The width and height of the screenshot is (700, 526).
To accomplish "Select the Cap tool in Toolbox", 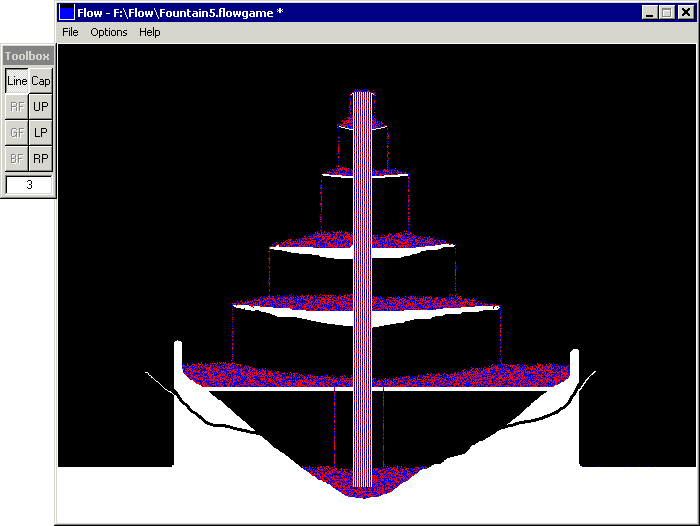I will click(x=41, y=81).
